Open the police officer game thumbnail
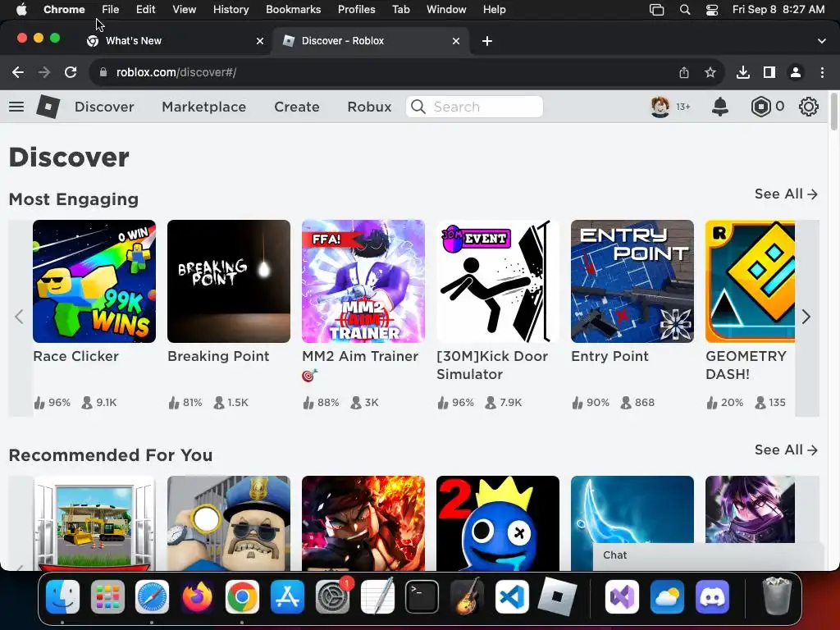Image resolution: width=840 pixels, height=630 pixels. pyautogui.click(x=229, y=523)
